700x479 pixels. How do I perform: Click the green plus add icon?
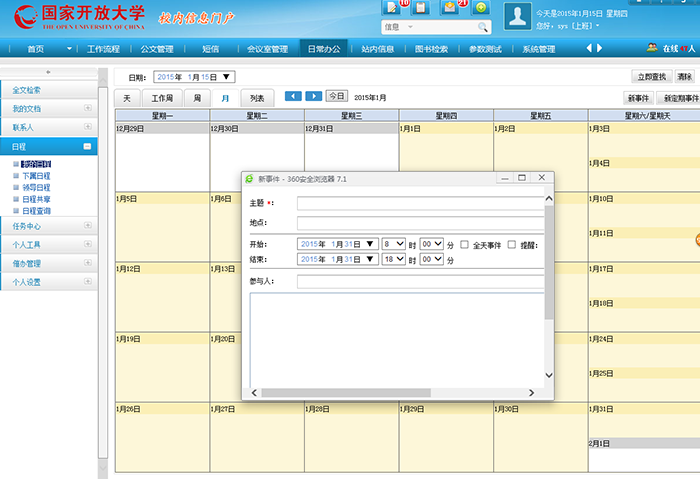[480, 7]
